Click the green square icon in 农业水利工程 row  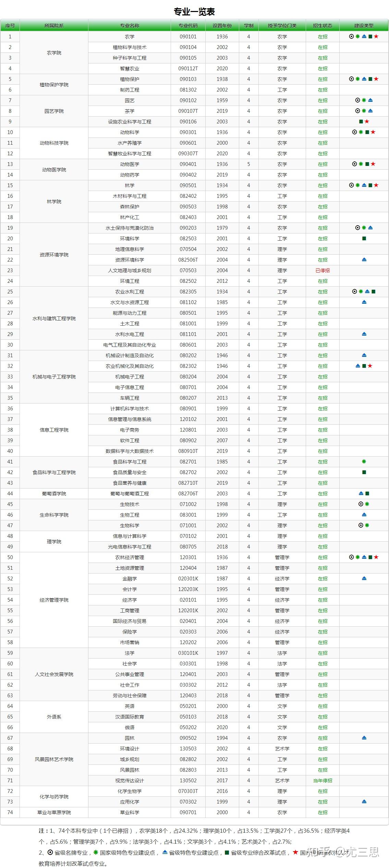(373, 291)
